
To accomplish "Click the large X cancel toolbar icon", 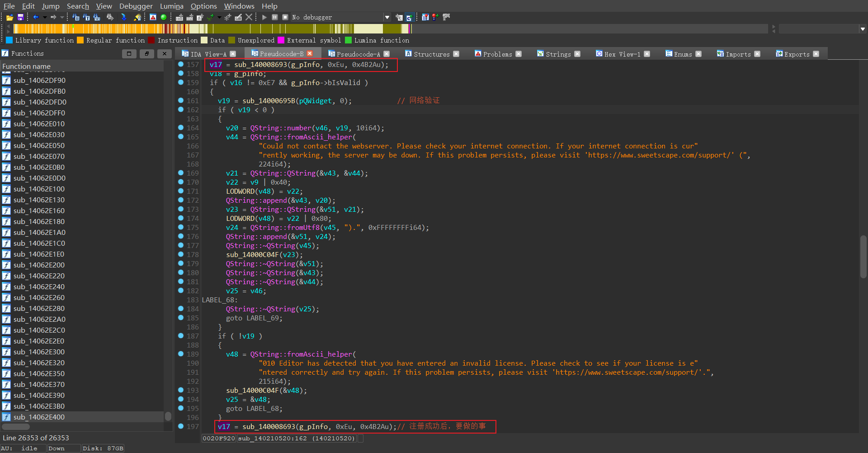I will tap(249, 17).
